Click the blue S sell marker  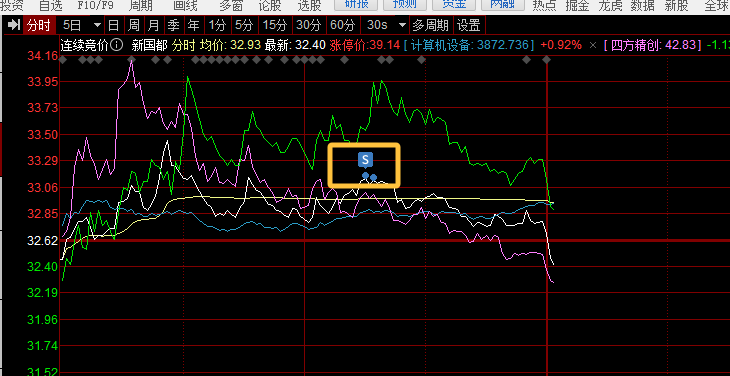[x=365, y=159]
